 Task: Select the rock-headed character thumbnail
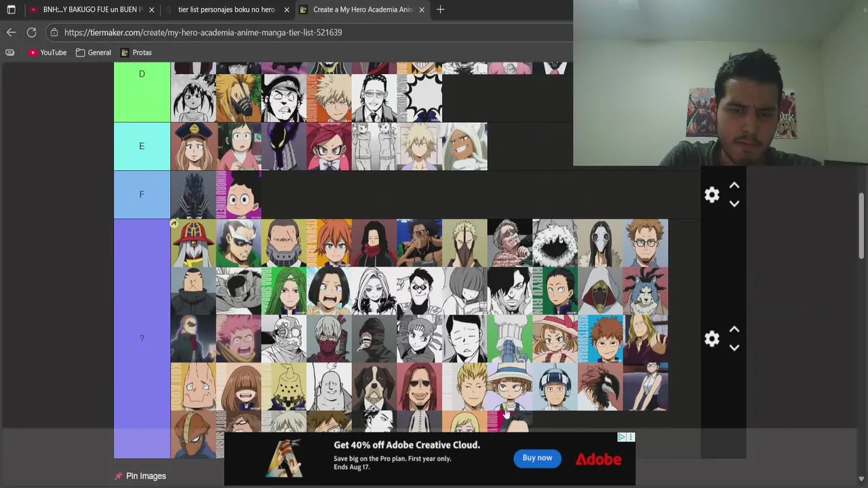pyautogui.click(x=193, y=387)
